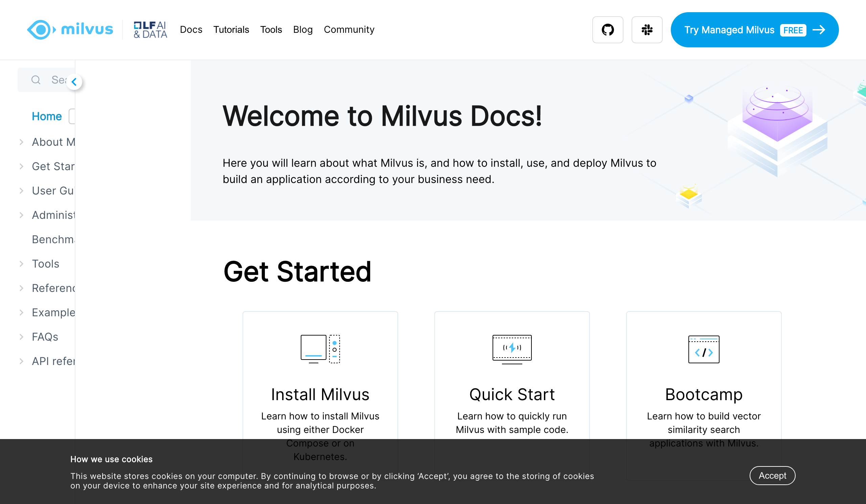866x504 pixels.
Task: Open the Blog page
Action: point(303,30)
